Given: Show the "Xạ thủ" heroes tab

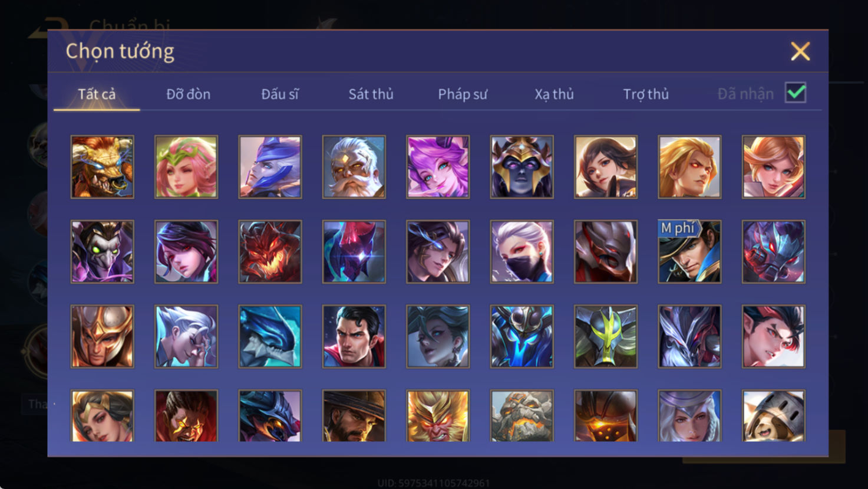Looking at the screenshot, I should pos(554,94).
